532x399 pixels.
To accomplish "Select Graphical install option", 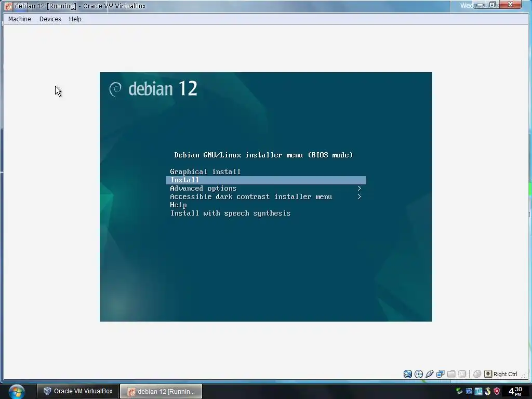I will pos(205,171).
